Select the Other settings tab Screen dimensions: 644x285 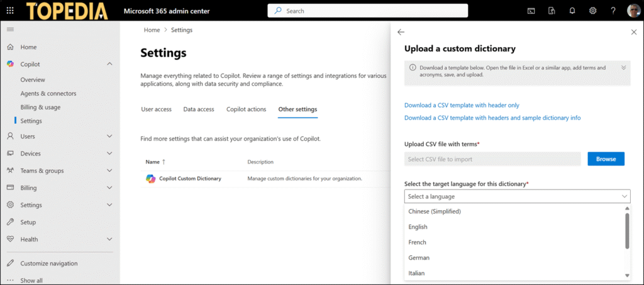297,109
